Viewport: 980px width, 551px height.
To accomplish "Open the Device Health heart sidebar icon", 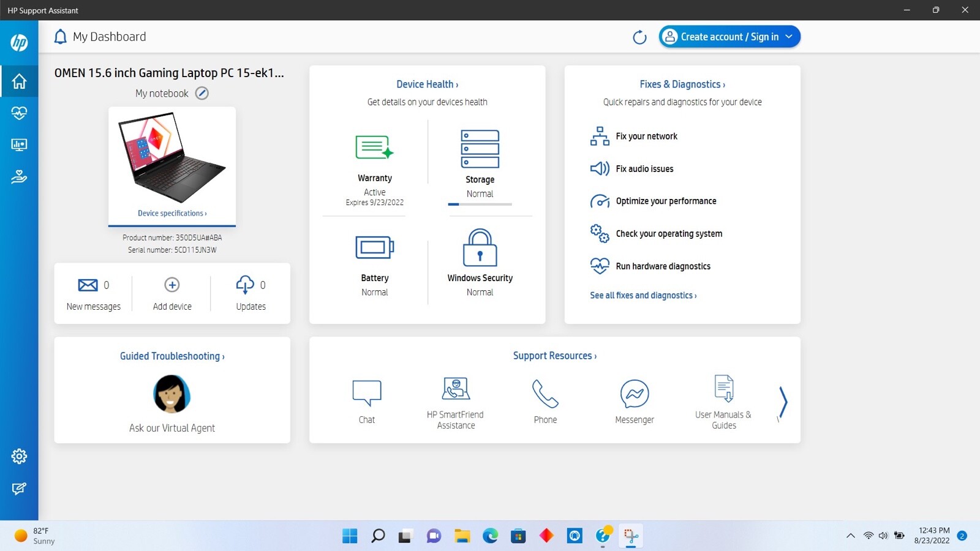I will 19,113.
